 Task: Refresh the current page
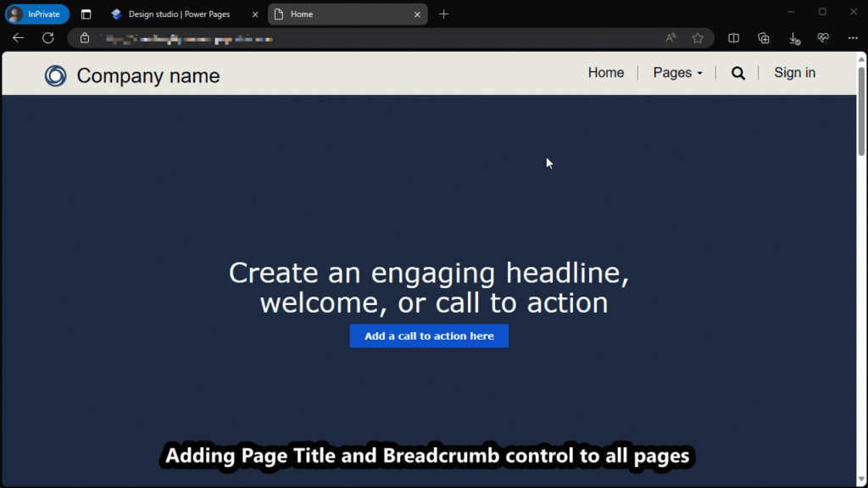(48, 37)
